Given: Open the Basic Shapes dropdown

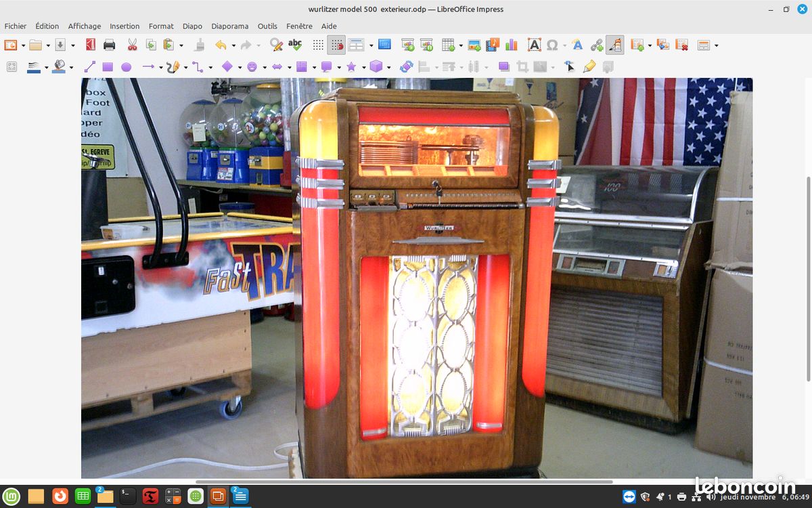Looking at the screenshot, I should 242,66.
